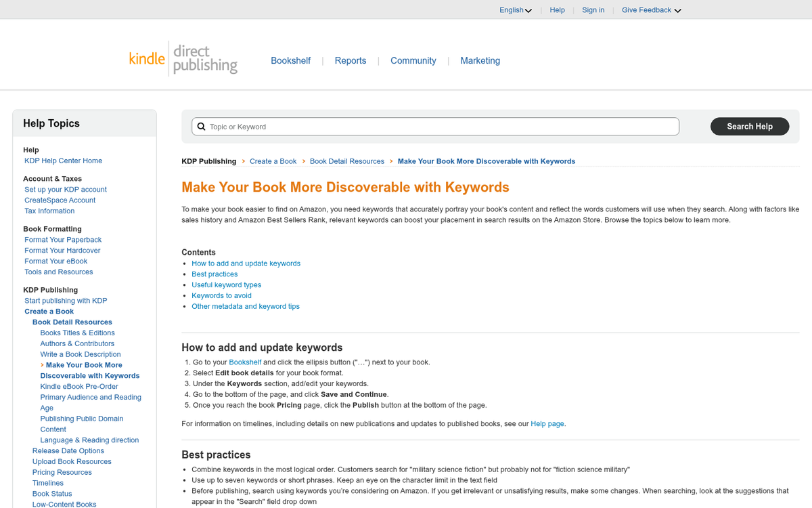
Task: Open Tax Information in the sidebar
Action: click(49, 211)
